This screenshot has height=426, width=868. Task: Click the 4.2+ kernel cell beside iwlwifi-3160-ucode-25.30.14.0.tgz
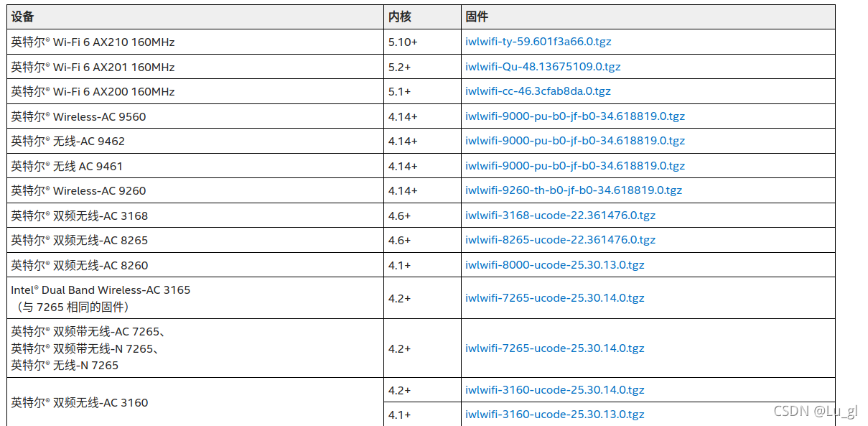coord(422,390)
